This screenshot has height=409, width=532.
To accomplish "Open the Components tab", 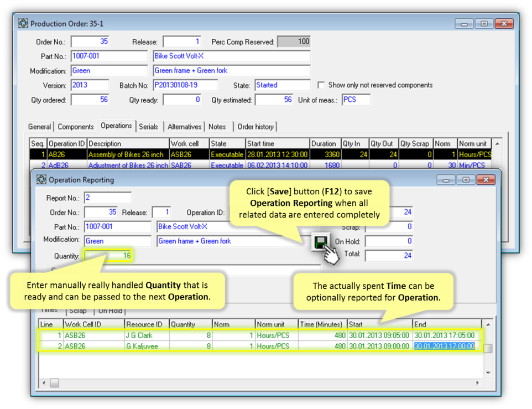I will coord(76,127).
